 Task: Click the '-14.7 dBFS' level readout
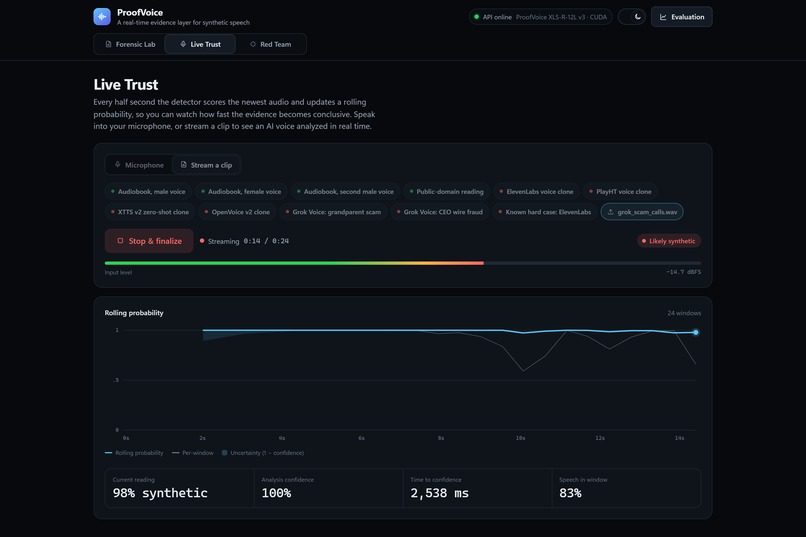pyautogui.click(x=684, y=272)
